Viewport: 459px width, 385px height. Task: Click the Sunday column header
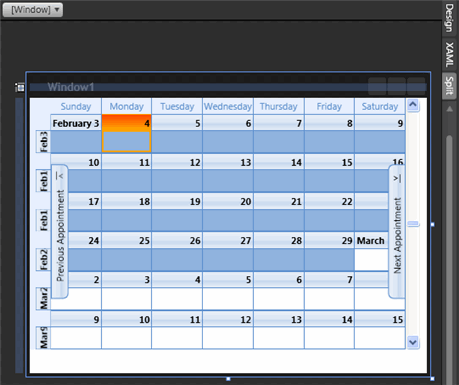(76, 107)
